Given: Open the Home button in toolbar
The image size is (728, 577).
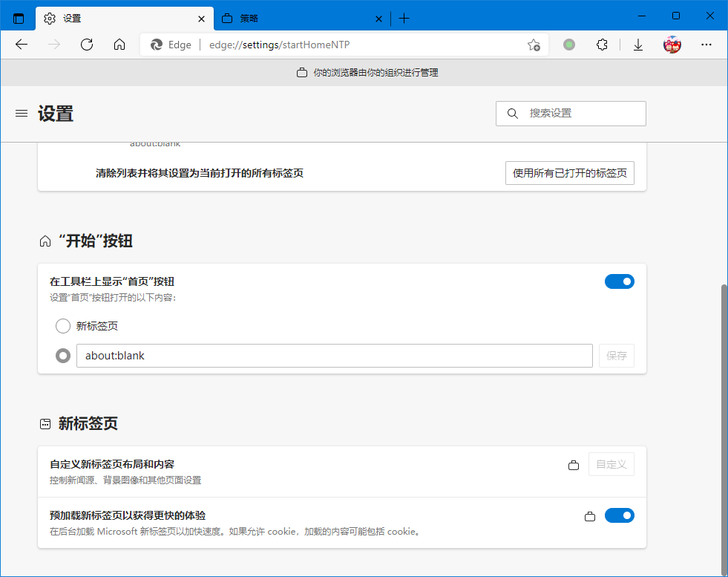Looking at the screenshot, I should click(119, 45).
